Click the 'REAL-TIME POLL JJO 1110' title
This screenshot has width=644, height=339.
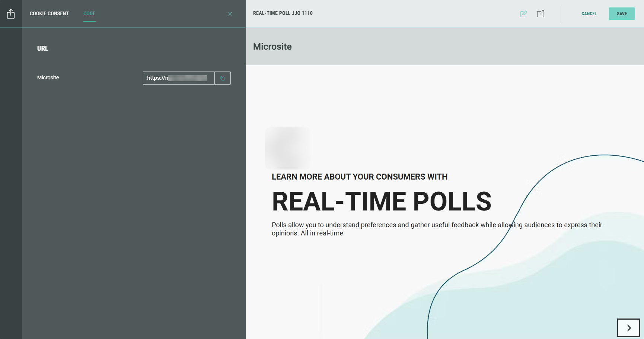tap(283, 13)
